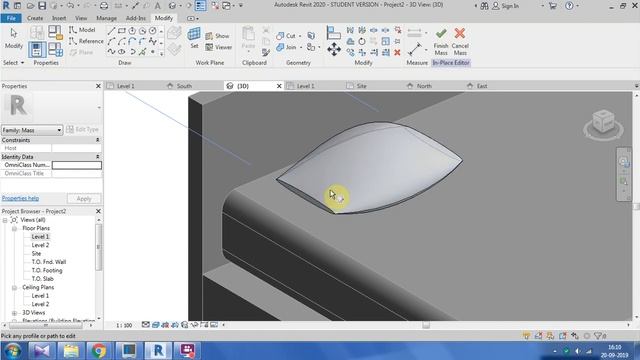Screen dimensions: 640x360
Task: Click Finish Mass green checkmark
Action: tap(441, 41)
